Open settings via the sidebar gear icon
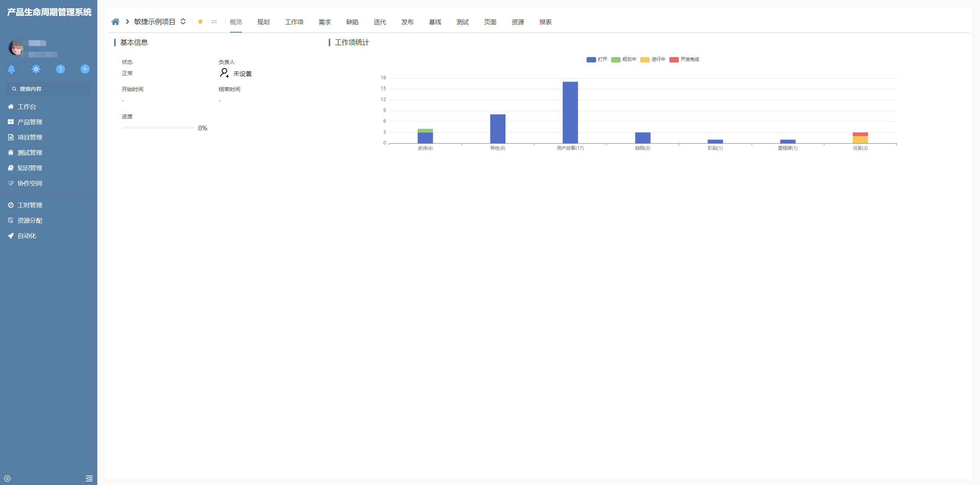Image resolution: width=980 pixels, height=485 pixels. coord(36,69)
